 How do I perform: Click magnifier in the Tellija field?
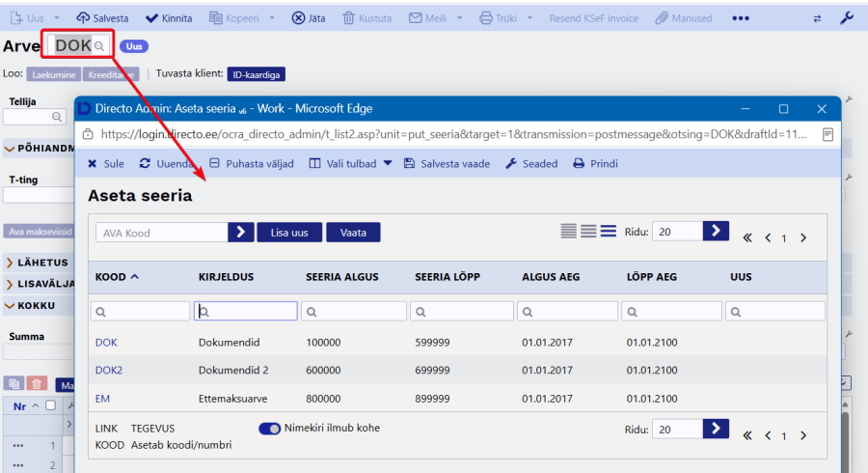click(57, 117)
